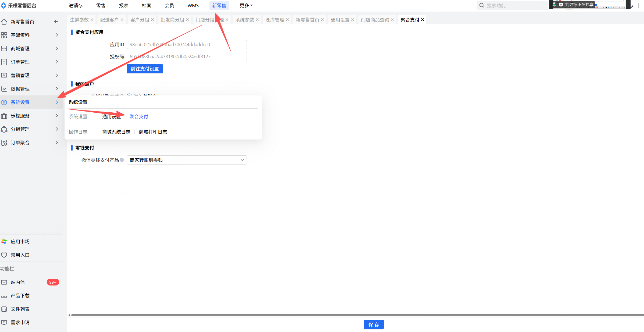
Task: Click the 前往支付设置 button
Action: 145,69
